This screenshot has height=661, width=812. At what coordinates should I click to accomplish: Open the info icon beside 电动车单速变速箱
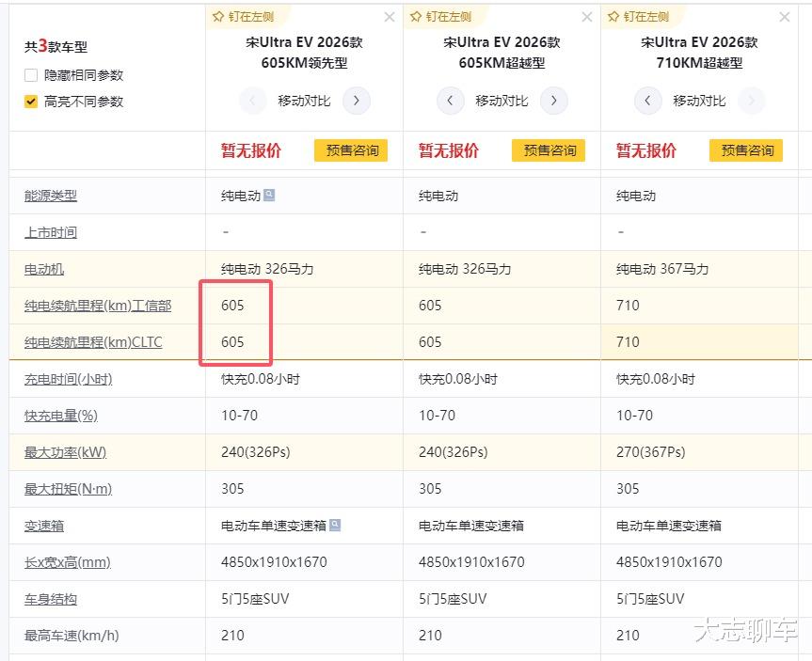335,526
